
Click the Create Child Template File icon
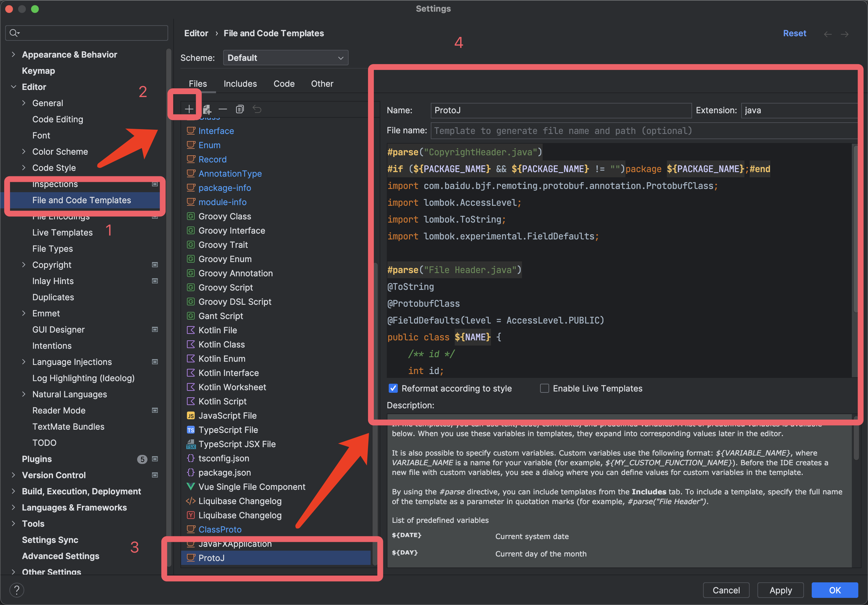coord(206,109)
